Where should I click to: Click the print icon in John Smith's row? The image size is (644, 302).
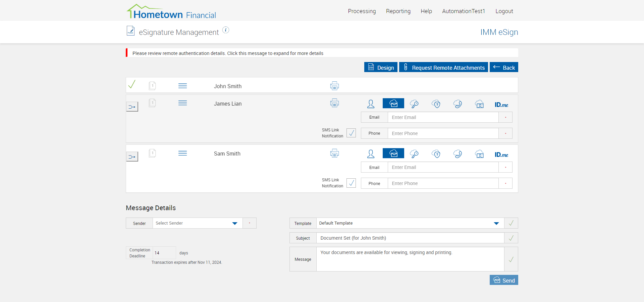(334, 86)
